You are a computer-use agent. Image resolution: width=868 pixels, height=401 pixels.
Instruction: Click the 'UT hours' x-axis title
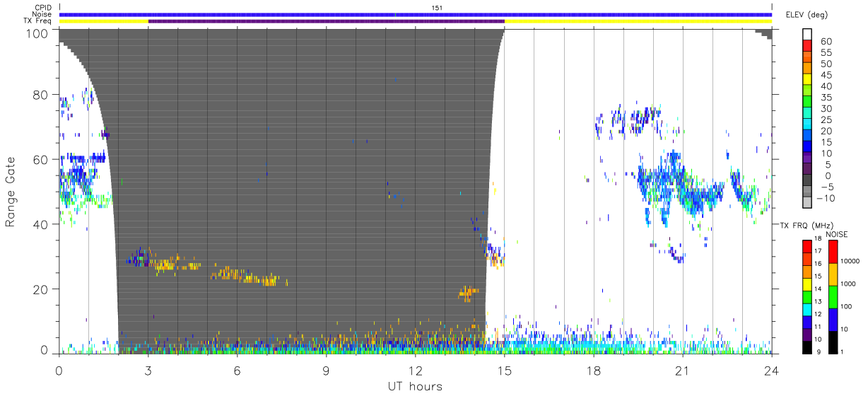[x=414, y=387]
